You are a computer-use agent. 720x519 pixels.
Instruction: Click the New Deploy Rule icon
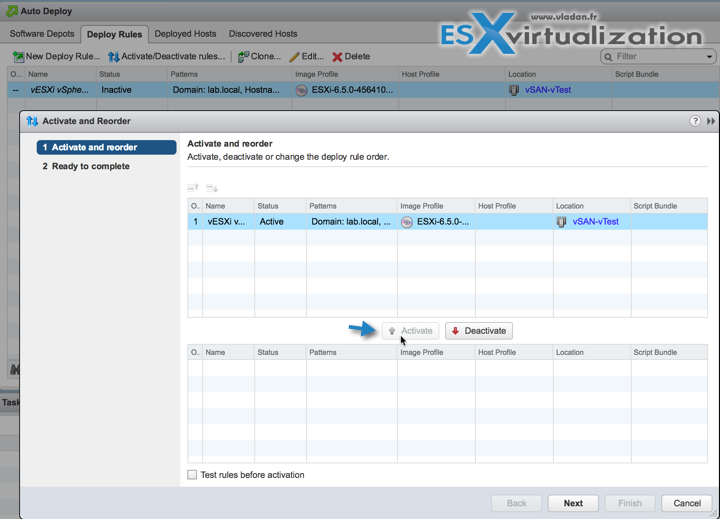point(18,56)
